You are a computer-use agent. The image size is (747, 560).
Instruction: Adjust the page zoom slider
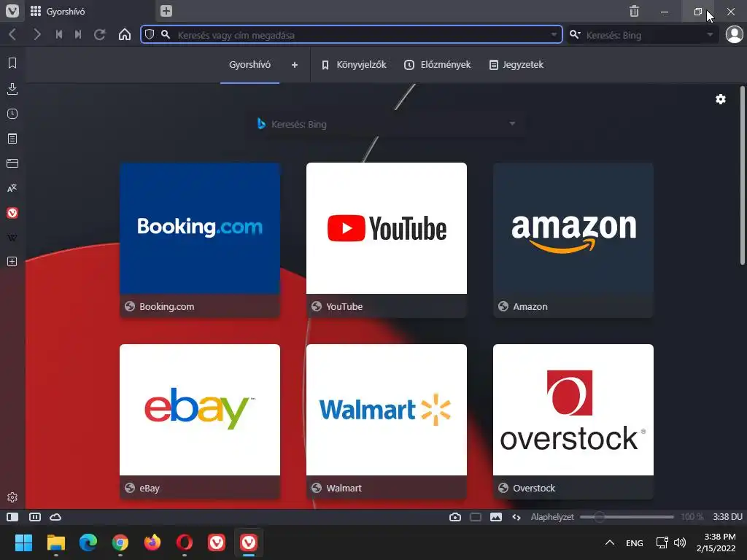click(x=627, y=517)
